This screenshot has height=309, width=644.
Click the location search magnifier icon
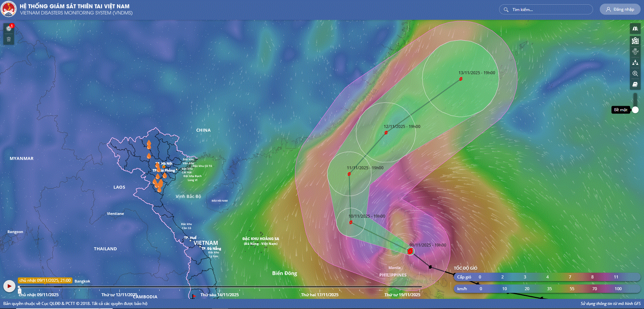(635, 74)
